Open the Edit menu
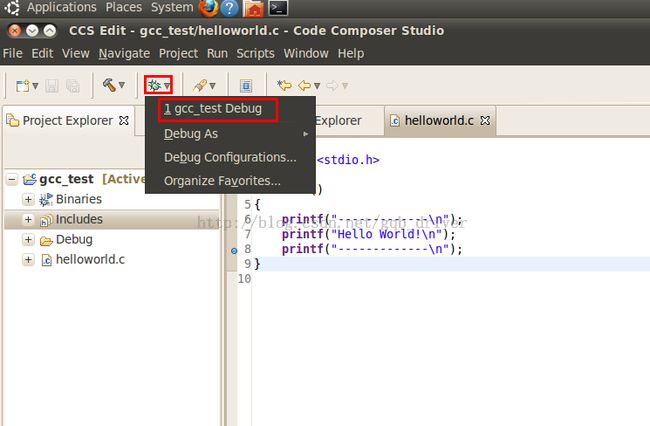Image resolution: width=650 pixels, height=426 pixels. tap(42, 53)
